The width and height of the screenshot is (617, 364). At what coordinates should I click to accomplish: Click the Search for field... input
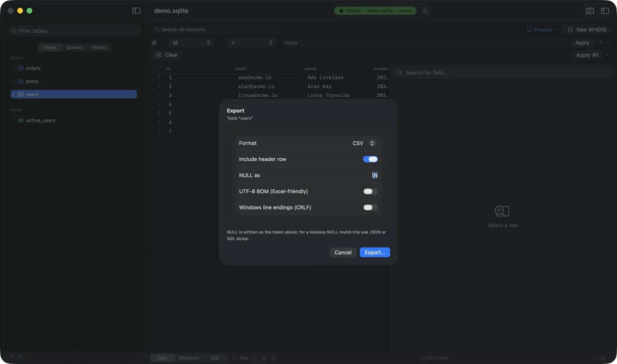pos(503,73)
